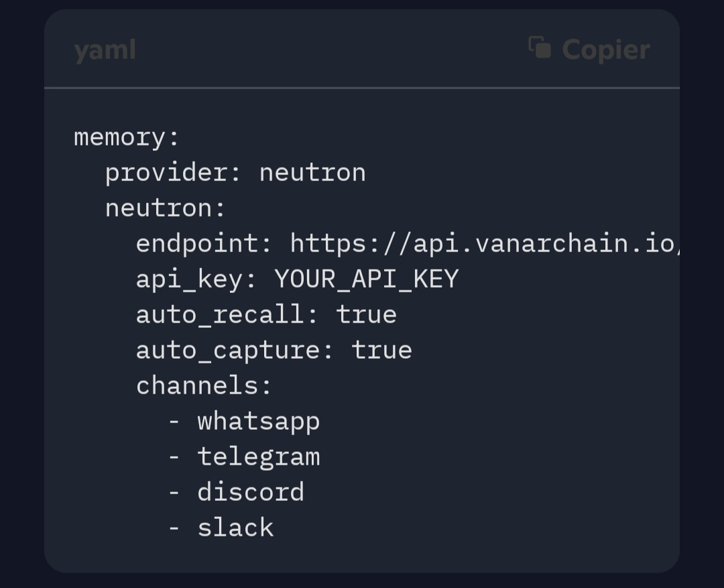The height and width of the screenshot is (588, 724).
Task: Click the "discord" channel entry
Action: (x=251, y=492)
